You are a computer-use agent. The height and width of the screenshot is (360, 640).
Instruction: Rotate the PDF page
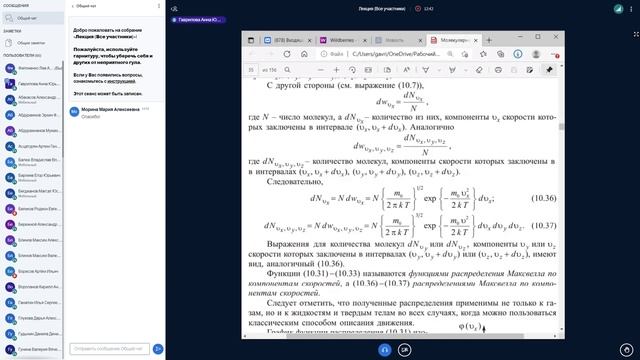[x=352, y=70]
